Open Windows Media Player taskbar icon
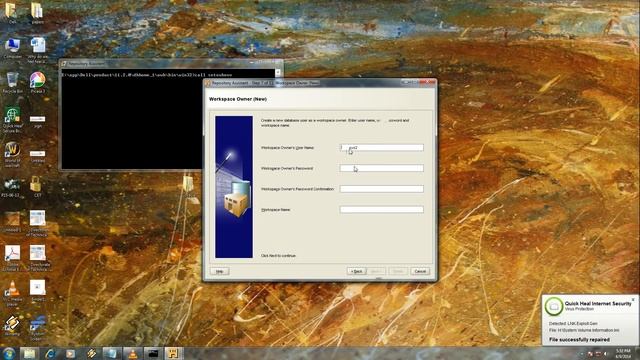 [x=71, y=353]
